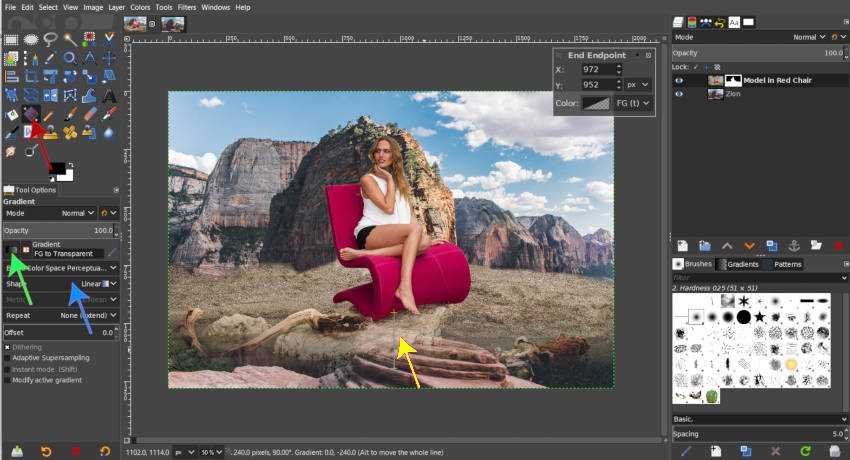Toggle the Dithering checkbox
This screenshot has height=460, width=850.
[x=8, y=347]
